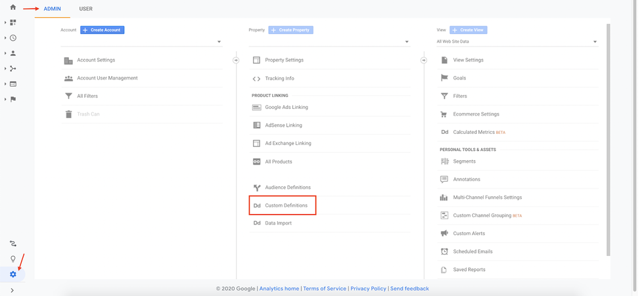Open the Property selection dropdown

[x=329, y=42]
